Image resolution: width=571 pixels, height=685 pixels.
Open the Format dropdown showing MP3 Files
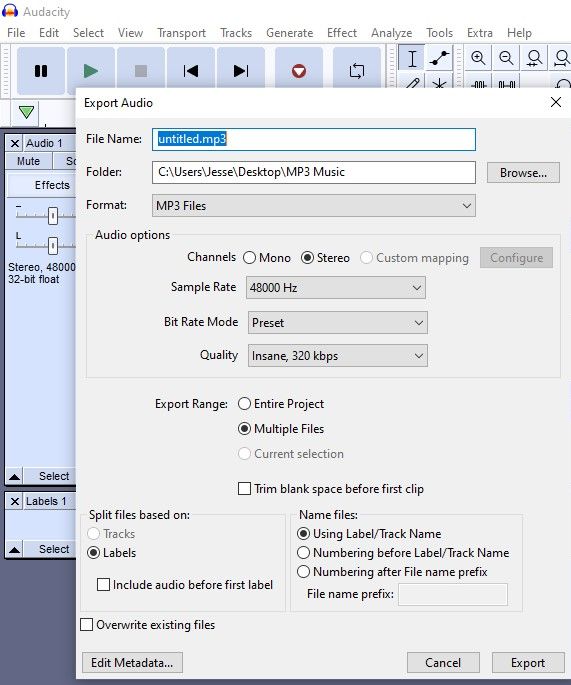point(314,205)
